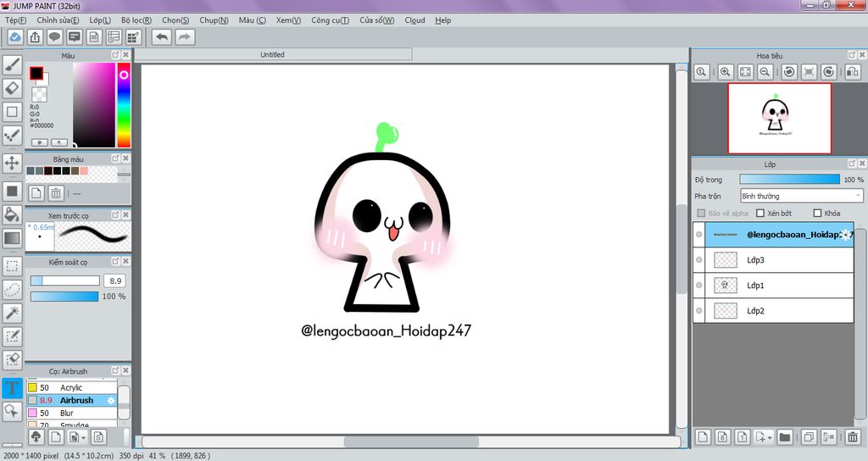
Task: Delete palette color with trash icon
Action: click(x=56, y=193)
